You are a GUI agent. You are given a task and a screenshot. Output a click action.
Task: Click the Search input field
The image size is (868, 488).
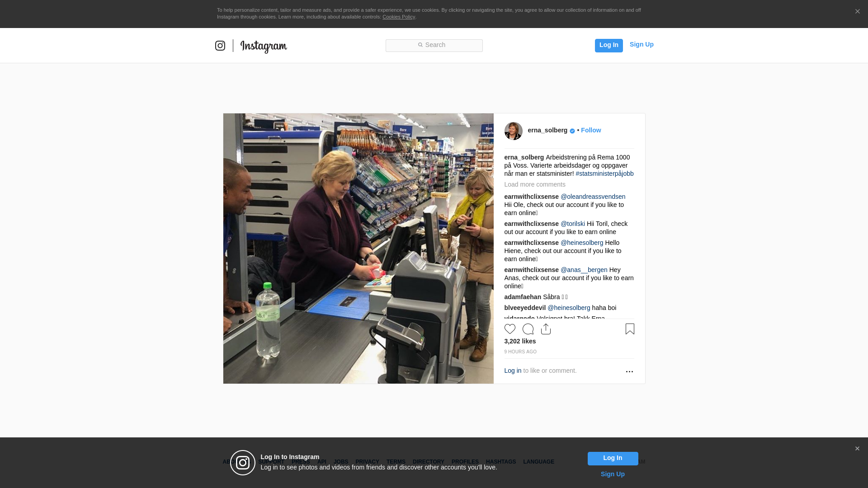pyautogui.click(x=434, y=46)
